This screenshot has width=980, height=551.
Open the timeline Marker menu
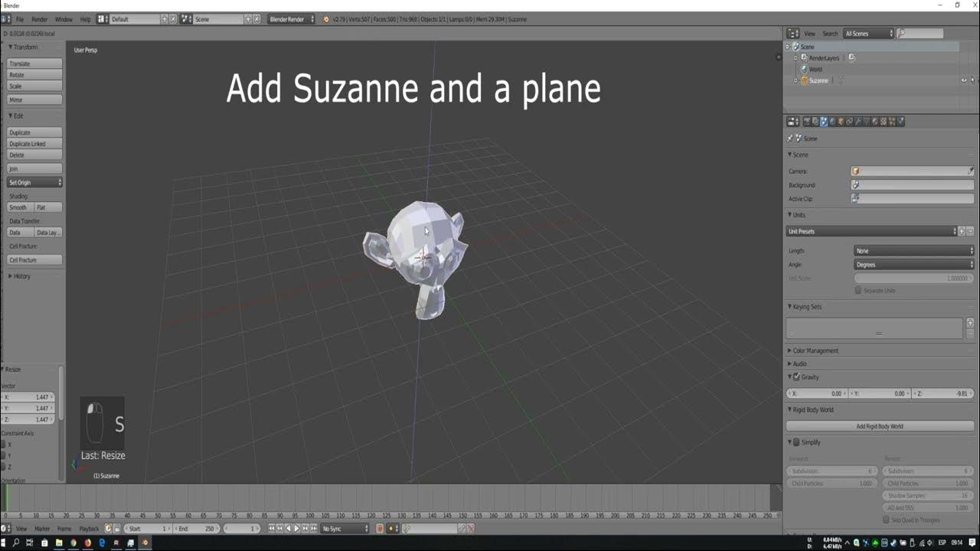42,528
